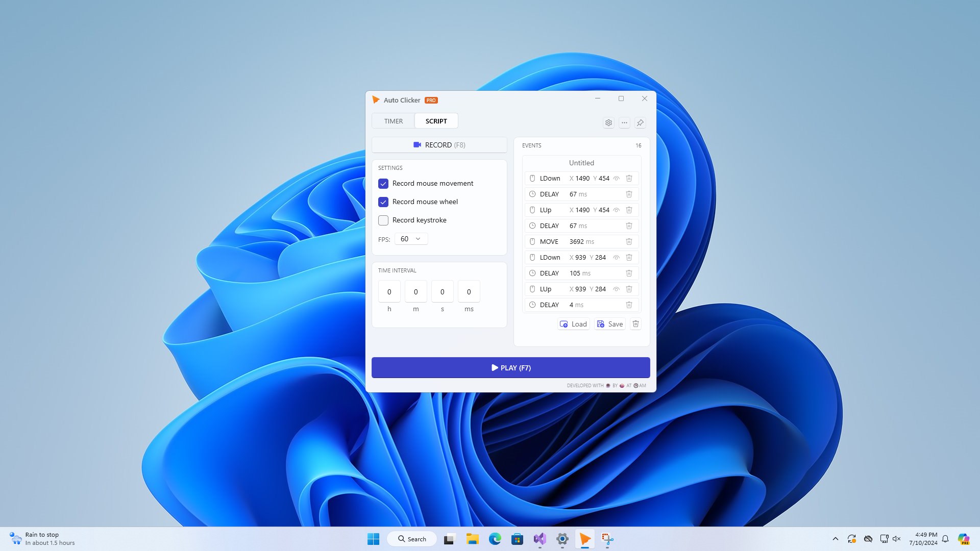The width and height of the screenshot is (980, 551).
Task: Toggle visibility of the LDown X 1490 event
Action: [616, 178]
